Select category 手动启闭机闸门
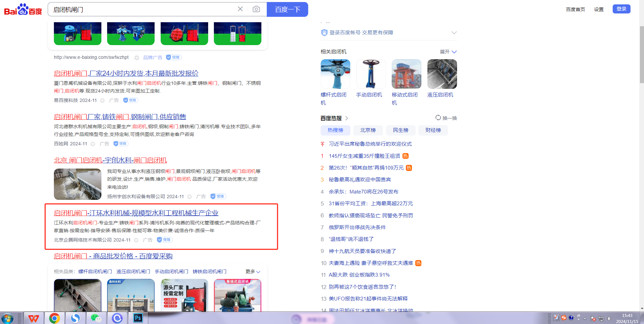Image resolution: width=644 pixels, height=324 pixels. coord(171,272)
